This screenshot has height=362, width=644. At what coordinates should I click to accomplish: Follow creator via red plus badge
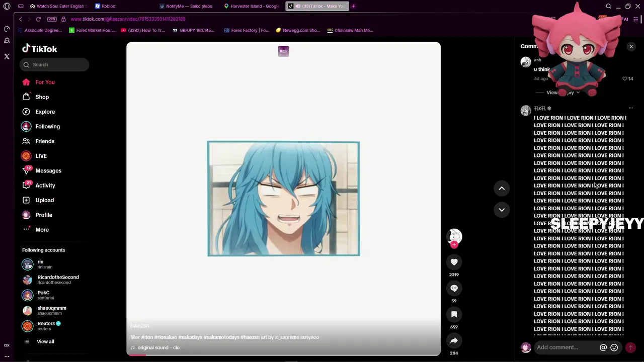454,245
